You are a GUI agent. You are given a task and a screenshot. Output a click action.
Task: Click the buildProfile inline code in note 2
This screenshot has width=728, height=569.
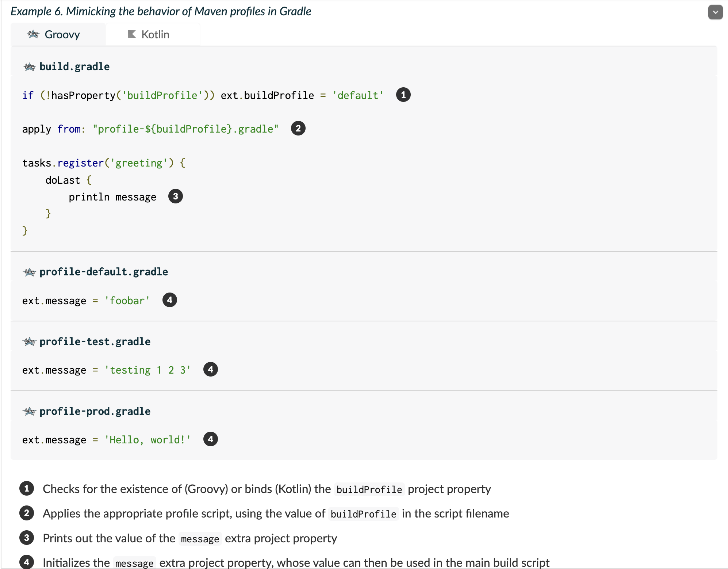tap(363, 514)
